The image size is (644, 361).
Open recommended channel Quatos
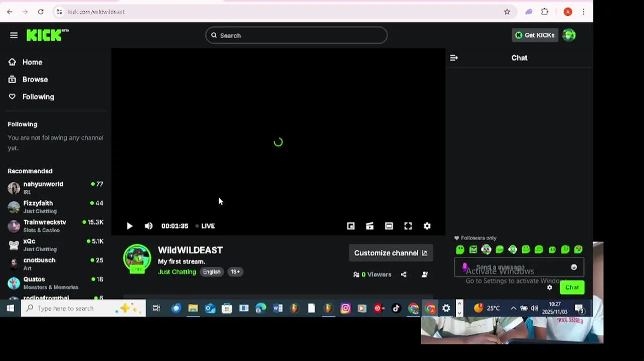[55, 283]
